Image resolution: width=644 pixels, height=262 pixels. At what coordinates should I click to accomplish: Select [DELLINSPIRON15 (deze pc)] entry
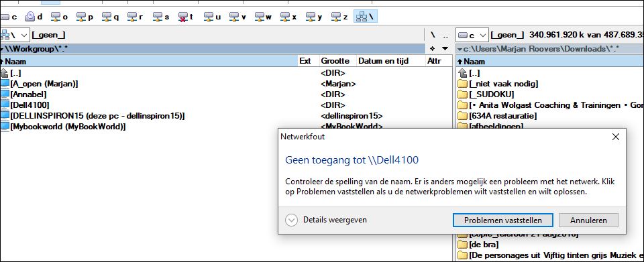(x=97, y=116)
